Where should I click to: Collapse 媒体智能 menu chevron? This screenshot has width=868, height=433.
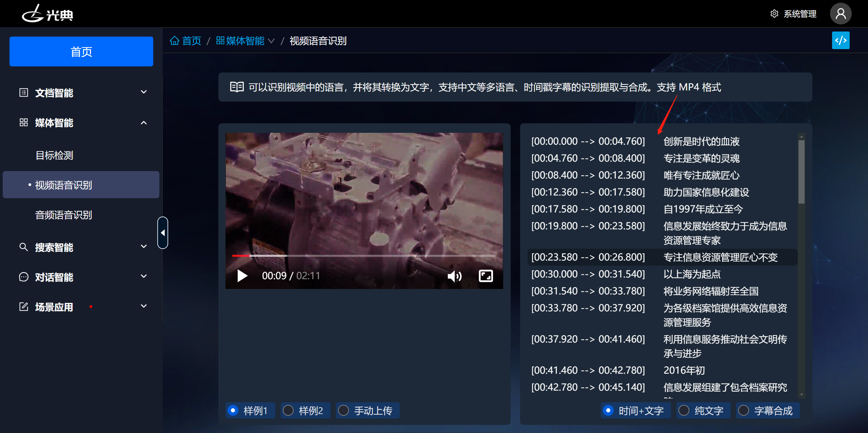(x=144, y=123)
